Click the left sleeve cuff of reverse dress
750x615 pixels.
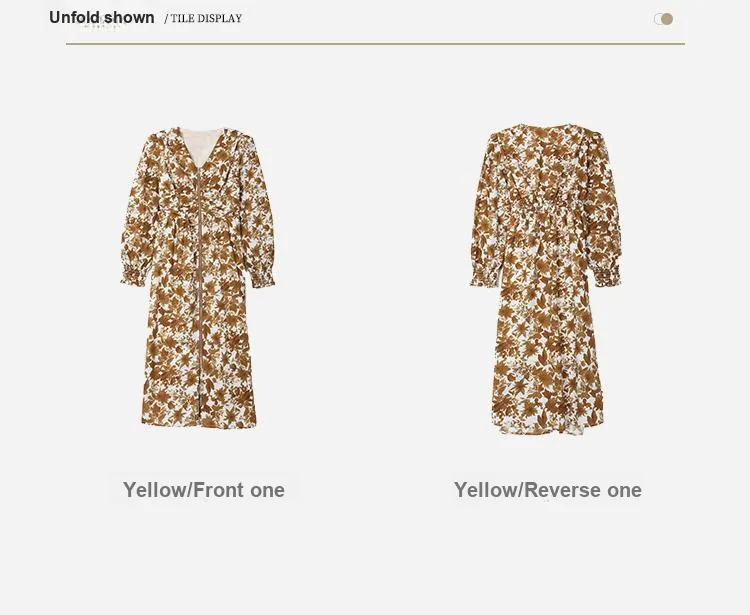coord(484,277)
